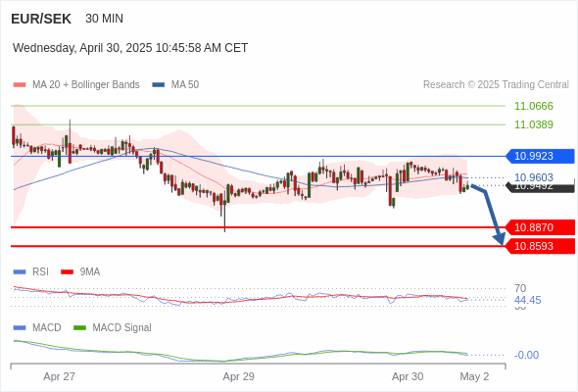
Task: Click the date line reading Wednesday, April 30, 2025
Action: click(130, 48)
